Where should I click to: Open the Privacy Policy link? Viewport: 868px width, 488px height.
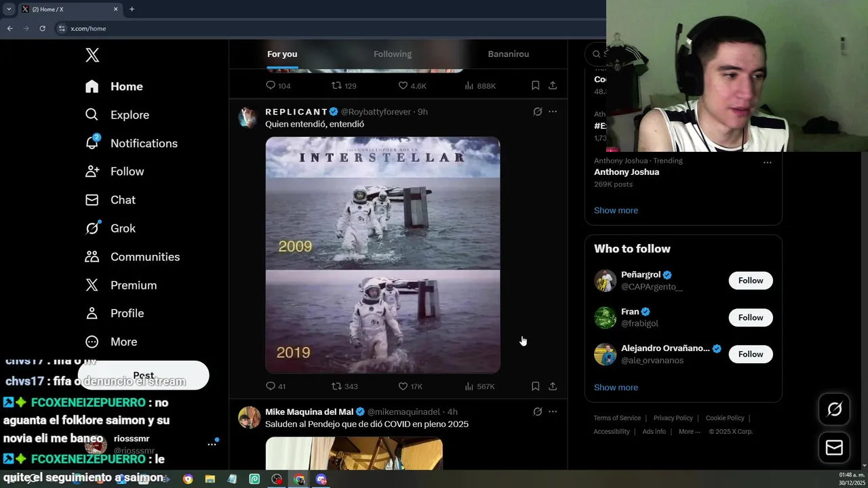pyautogui.click(x=673, y=418)
